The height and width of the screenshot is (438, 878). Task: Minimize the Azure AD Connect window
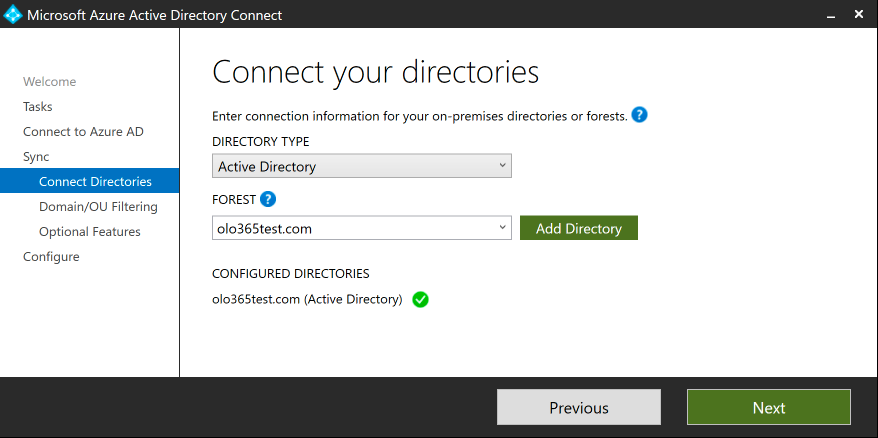(829, 15)
